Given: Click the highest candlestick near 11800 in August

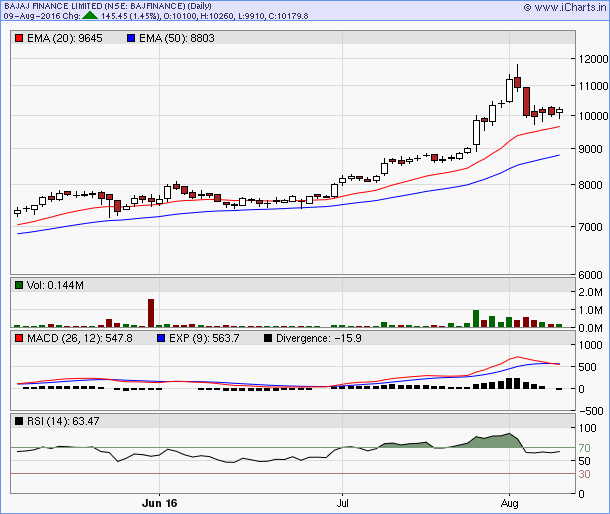Looking at the screenshot, I should [x=517, y=78].
